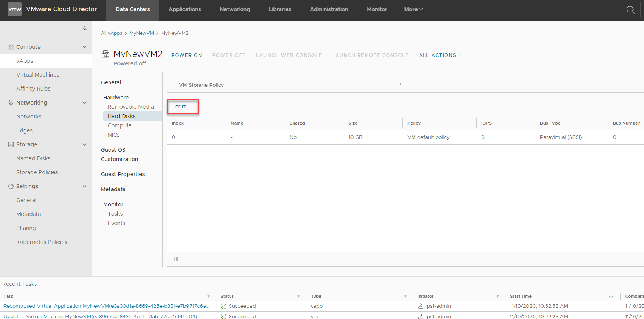This screenshot has height=319, width=644.
Task: Go to the Libraries tab
Action: point(280,9)
